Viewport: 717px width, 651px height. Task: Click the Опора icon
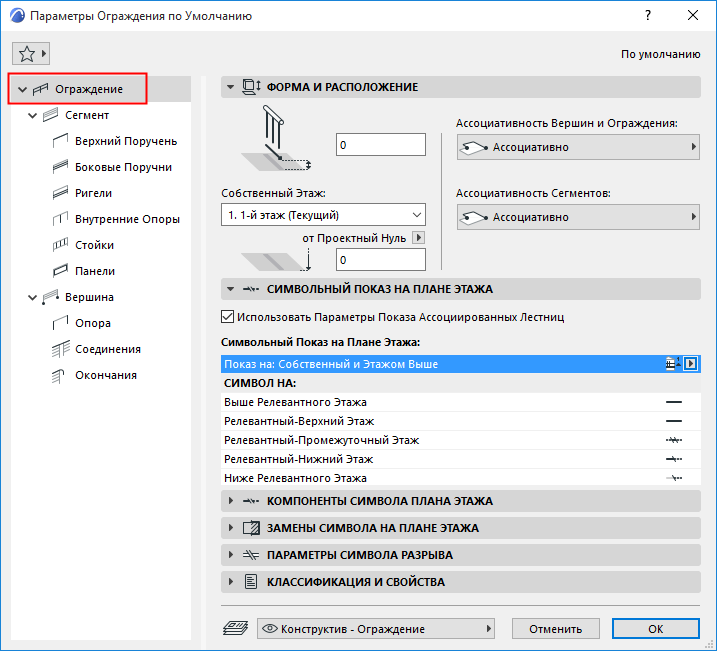click(60, 323)
